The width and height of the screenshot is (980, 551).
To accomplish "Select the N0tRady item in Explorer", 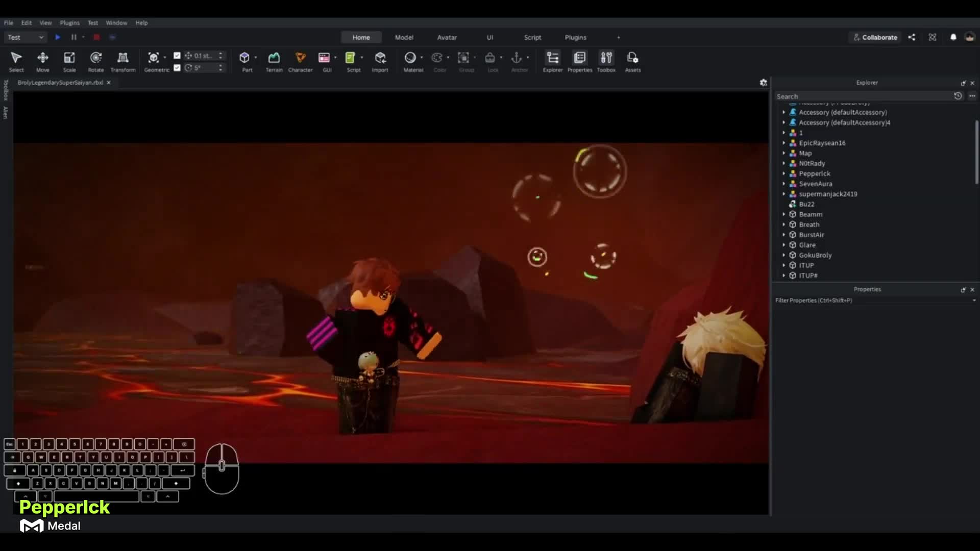I will pos(812,163).
